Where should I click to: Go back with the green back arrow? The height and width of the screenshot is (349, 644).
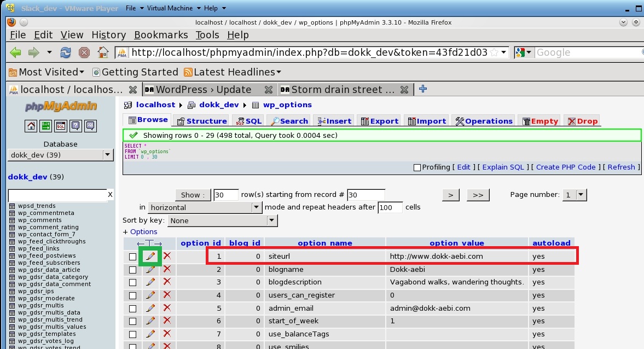coord(16,53)
